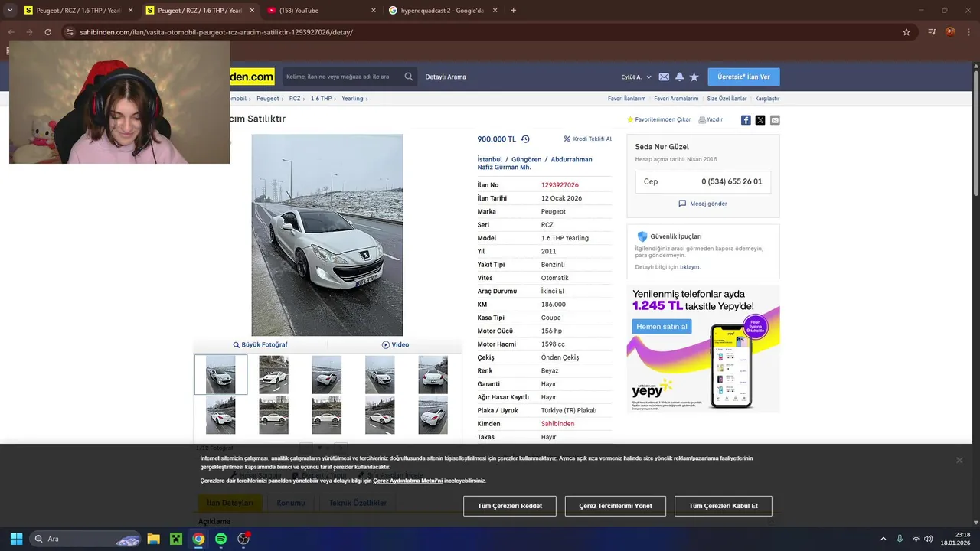Click Yazdır print link
This screenshot has width=980, height=551.
tap(710, 120)
